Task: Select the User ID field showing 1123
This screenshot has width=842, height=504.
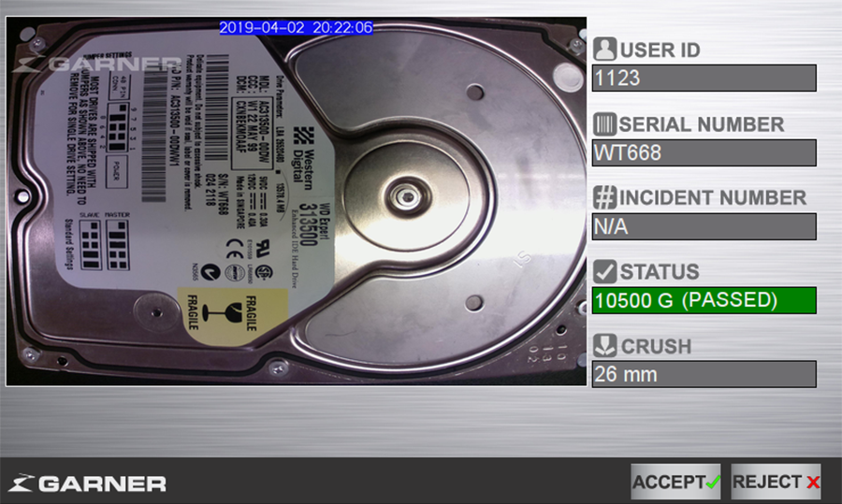Action: click(704, 79)
